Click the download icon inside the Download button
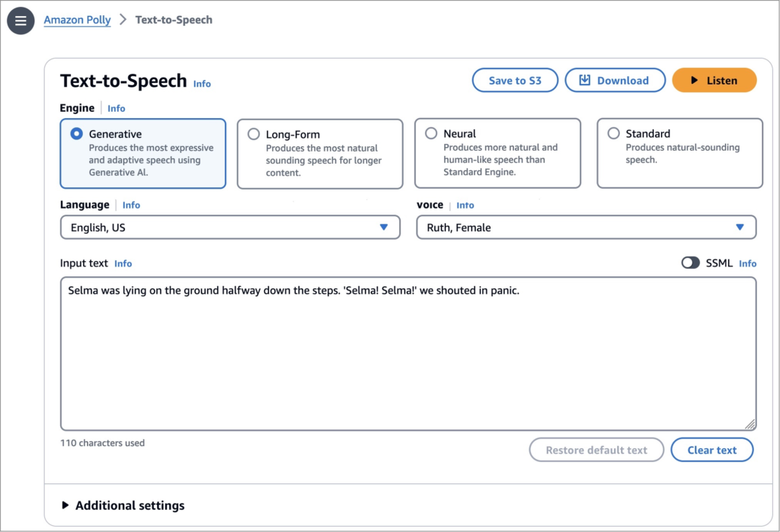Viewport: 780px width, 532px height. (x=586, y=79)
